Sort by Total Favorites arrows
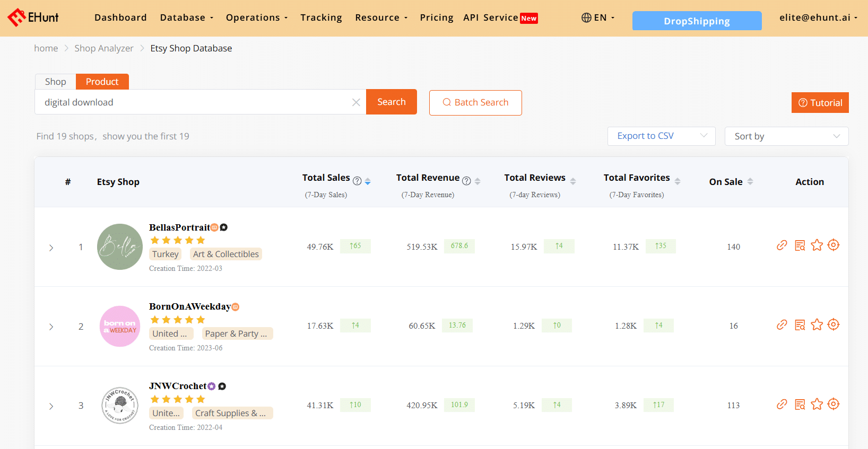Screen dimensions: 868x449 coord(678,181)
